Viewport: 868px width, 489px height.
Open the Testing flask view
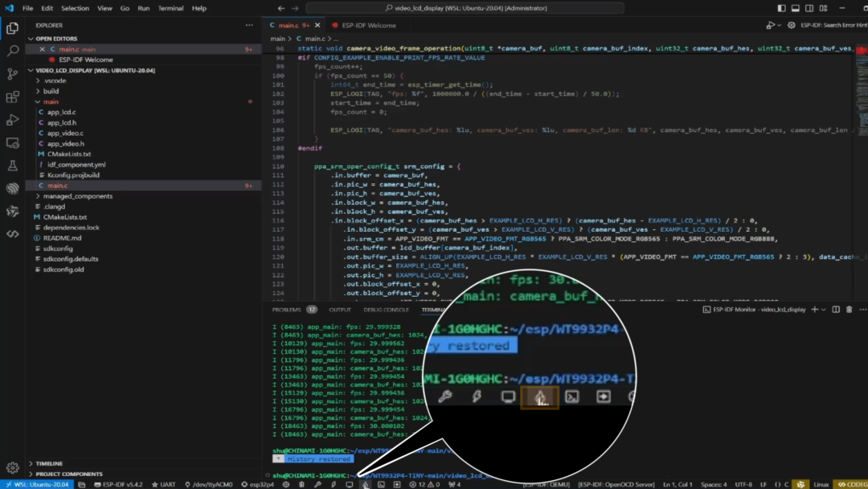tap(12, 166)
